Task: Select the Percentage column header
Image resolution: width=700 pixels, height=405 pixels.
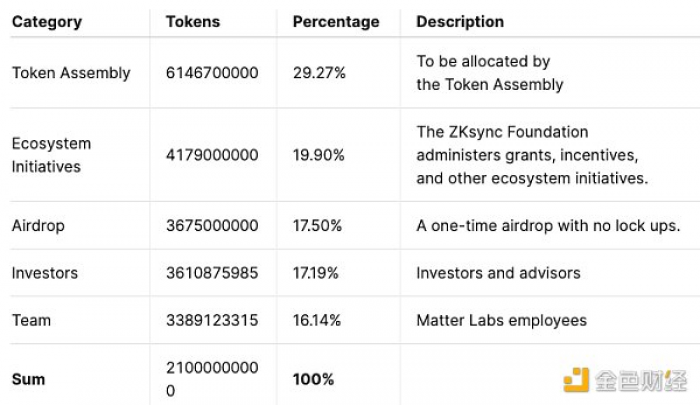Action: 336,22
